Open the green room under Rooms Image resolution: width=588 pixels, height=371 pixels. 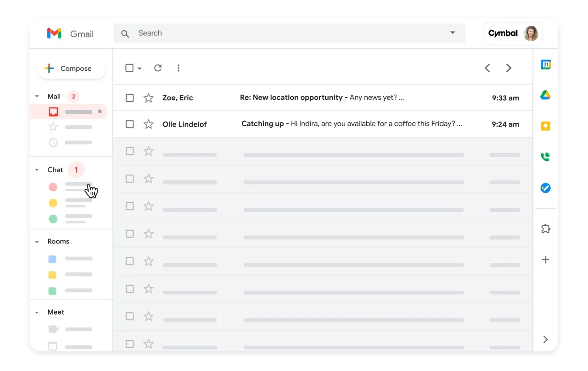click(x=53, y=291)
